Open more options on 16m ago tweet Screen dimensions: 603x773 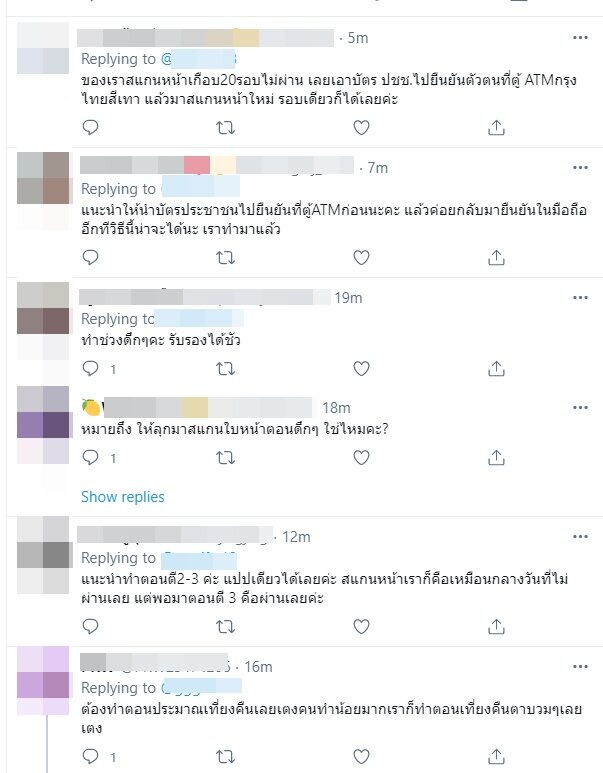coord(580,667)
